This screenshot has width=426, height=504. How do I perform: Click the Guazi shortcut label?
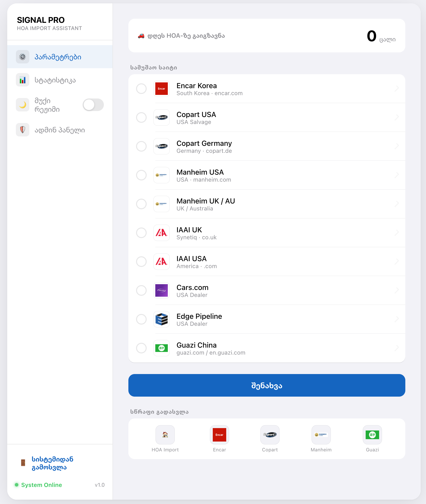coord(372,450)
